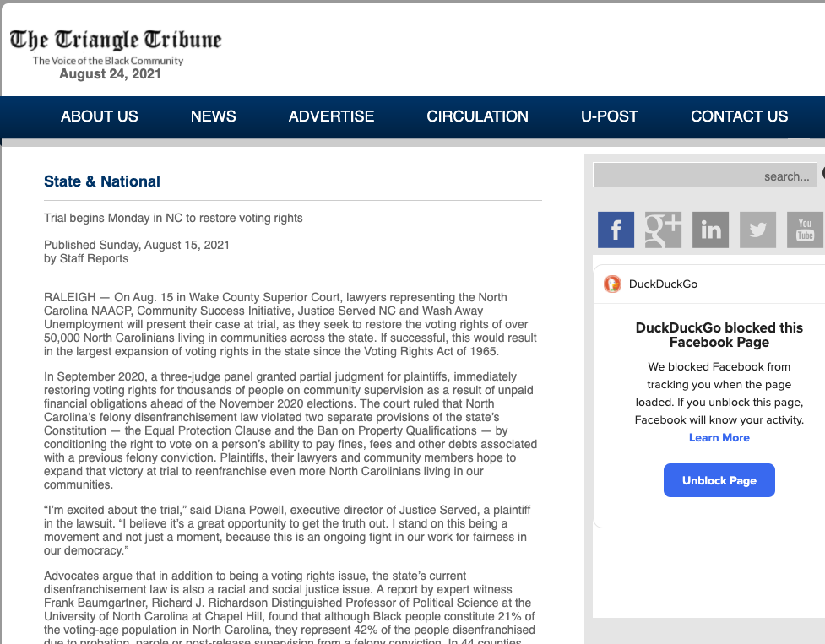Click the search input field
This screenshot has height=644, width=825.
(x=705, y=175)
